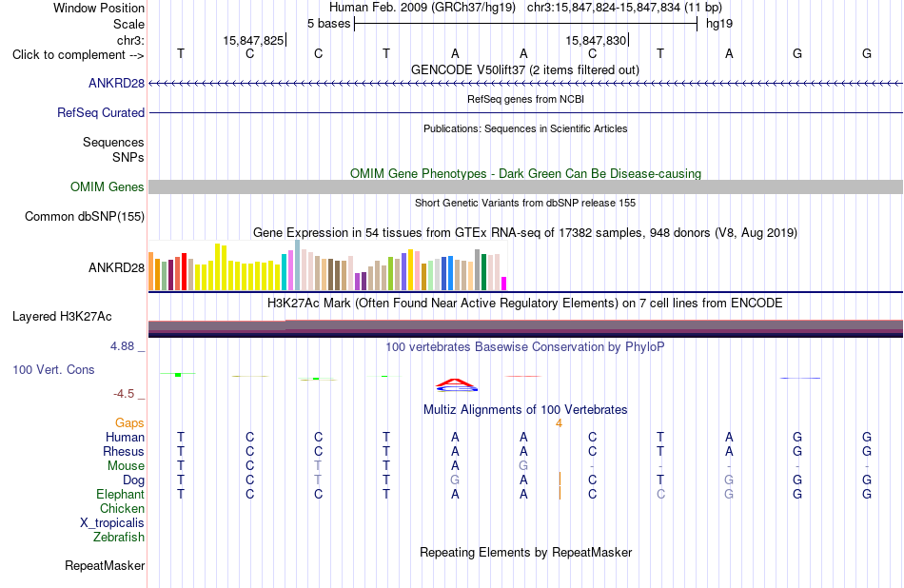Image resolution: width=904 pixels, height=588 pixels.
Task: Click the GTEx Gene Expression track title
Action: point(525,233)
